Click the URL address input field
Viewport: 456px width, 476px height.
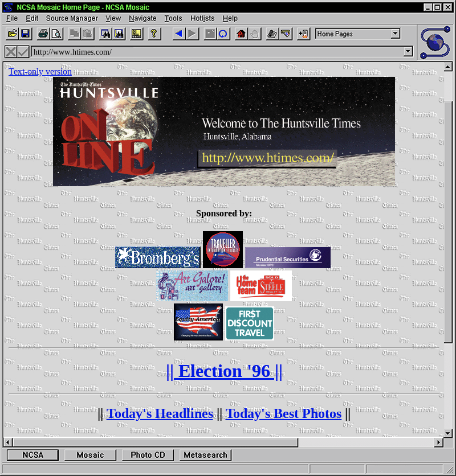pyautogui.click(x=217, y=52)
